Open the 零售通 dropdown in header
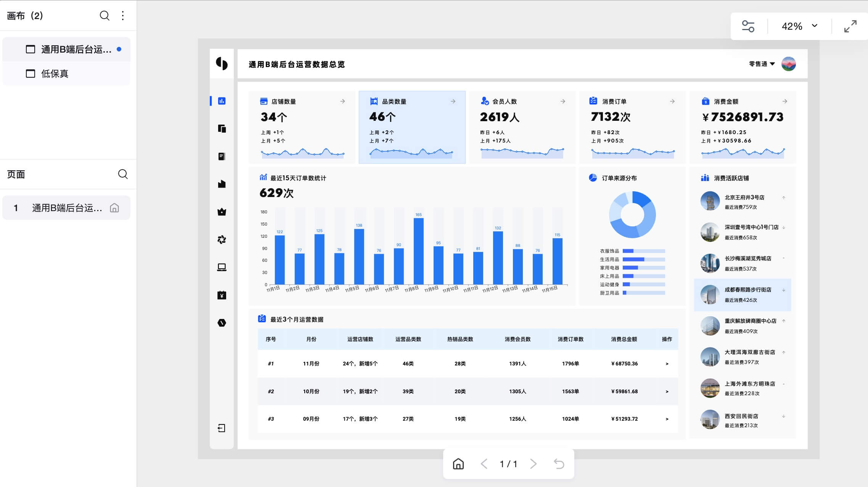Screen dimensions: 868x487 [762, 64]
